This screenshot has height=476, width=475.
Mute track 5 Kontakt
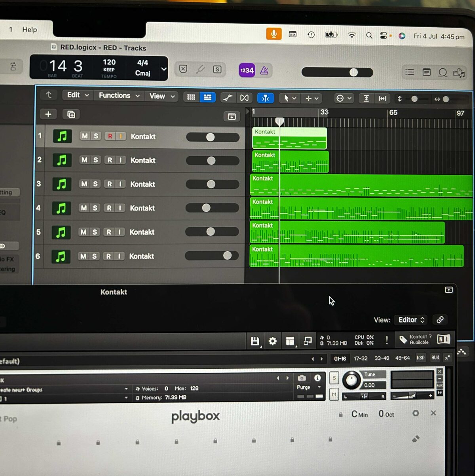[x=84, y=232]
